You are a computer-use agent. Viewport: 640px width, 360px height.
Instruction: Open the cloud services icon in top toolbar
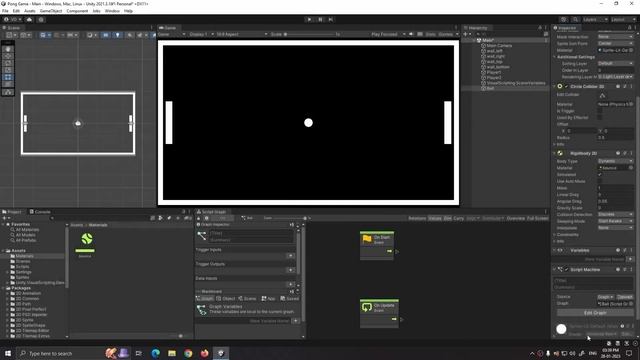(29, 19)
